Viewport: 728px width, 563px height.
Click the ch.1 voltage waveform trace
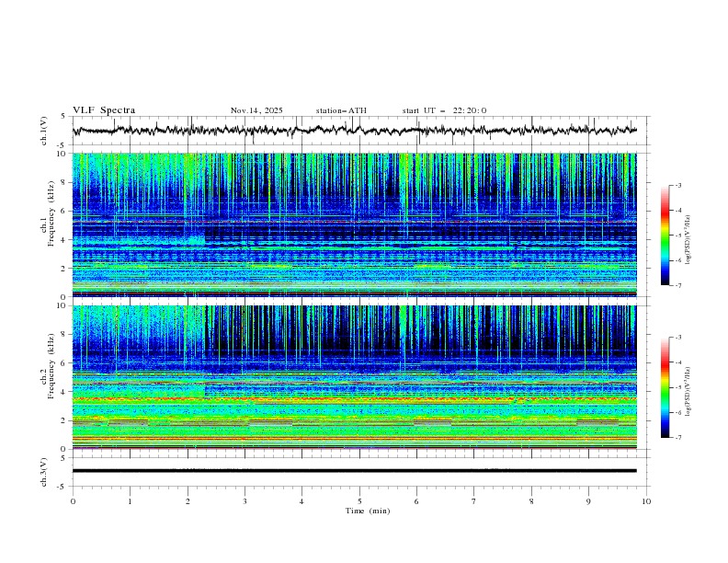coord(354,131)
